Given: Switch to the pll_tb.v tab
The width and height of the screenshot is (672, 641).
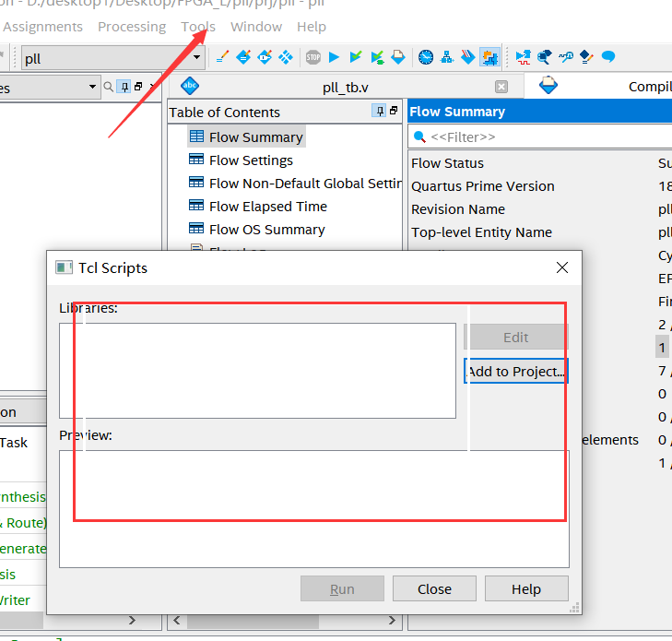Looking at the screenshot, I should [x=346, y=88].
